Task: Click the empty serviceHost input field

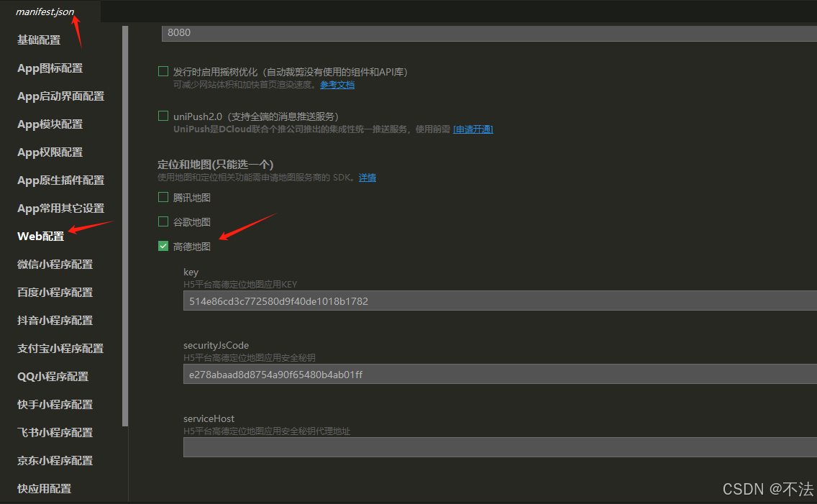Action: coord(501,447)
